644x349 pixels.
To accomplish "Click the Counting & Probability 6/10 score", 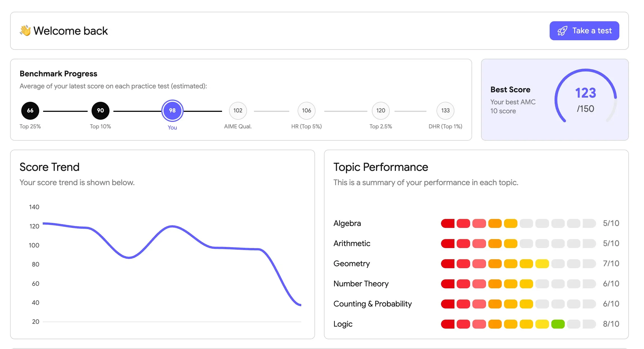I will 611,304.
